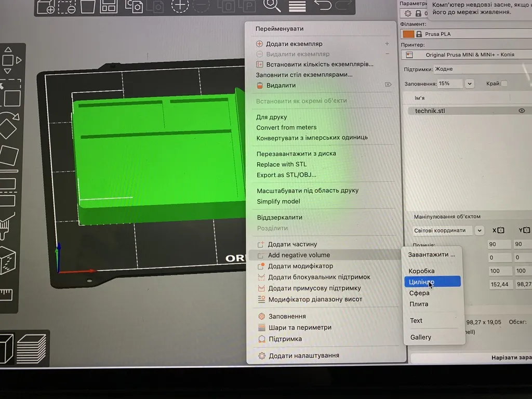
Task: Switch to sliced layers preview icon
Action: click(32, 349)
